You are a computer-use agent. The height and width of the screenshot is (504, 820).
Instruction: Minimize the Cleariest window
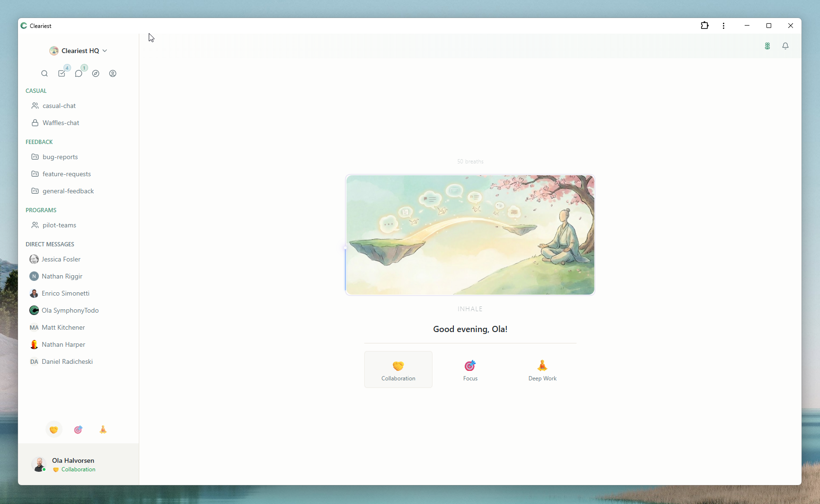coord(747,26)
